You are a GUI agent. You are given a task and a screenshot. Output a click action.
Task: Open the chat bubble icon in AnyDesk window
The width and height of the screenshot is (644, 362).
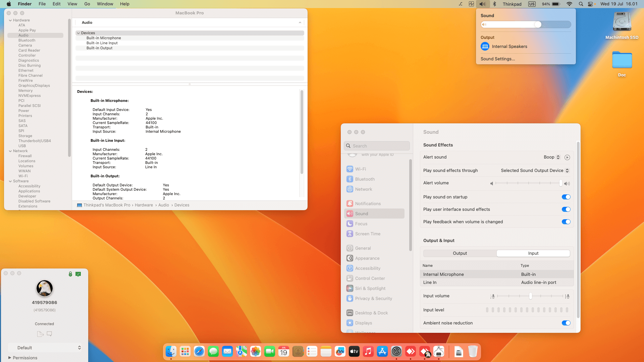coord(49,334)
